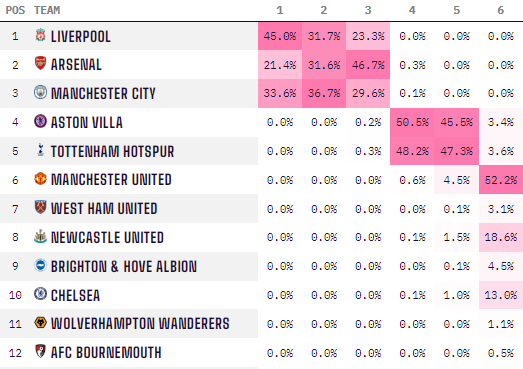Image resolution: width=523 pixels, height=369 pixels.
Task: Click column header for position 1
Action: [x=280, y=10]
